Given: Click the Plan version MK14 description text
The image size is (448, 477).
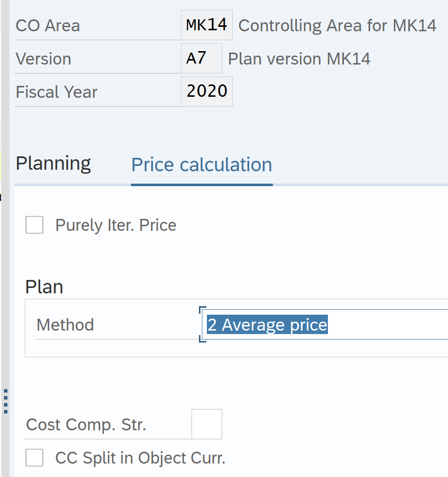Looking at the screenshot, I should tap(299, 59).
